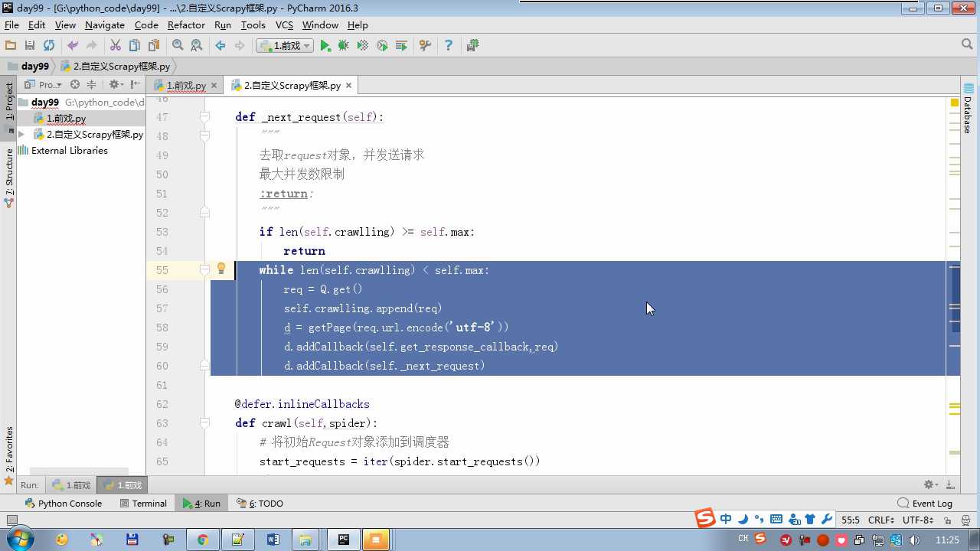Open the File menu
Image resolution: width=980 pixels, height=551 pixels.
click(x=11, y=24)
